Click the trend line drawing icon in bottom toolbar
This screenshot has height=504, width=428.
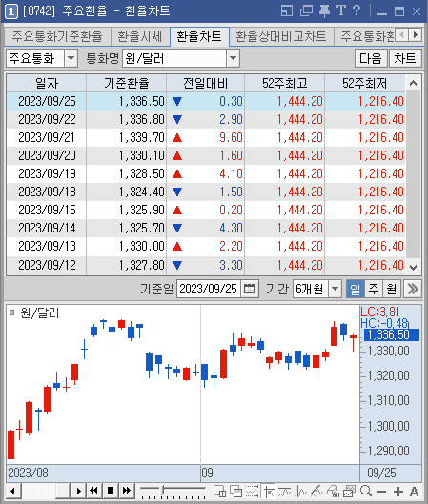[316, 492]
